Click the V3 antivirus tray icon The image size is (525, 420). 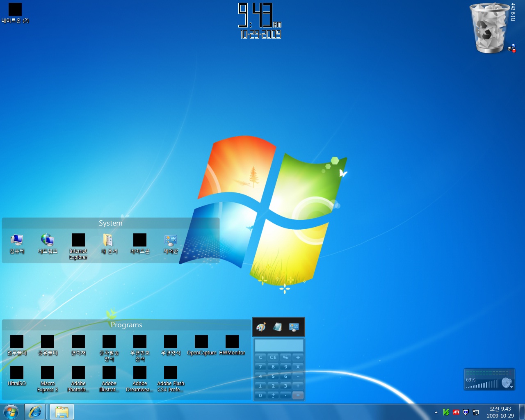coord(446,412)
